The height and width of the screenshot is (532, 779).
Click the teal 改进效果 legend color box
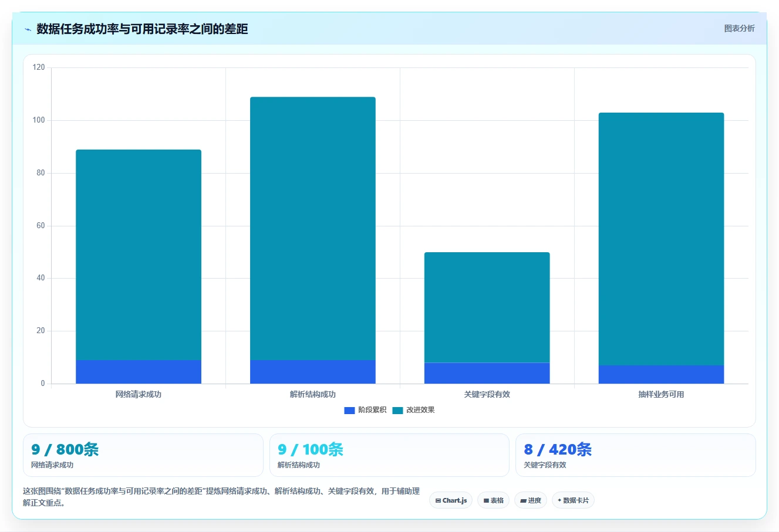pyautogui.click(x=397, y=411)
